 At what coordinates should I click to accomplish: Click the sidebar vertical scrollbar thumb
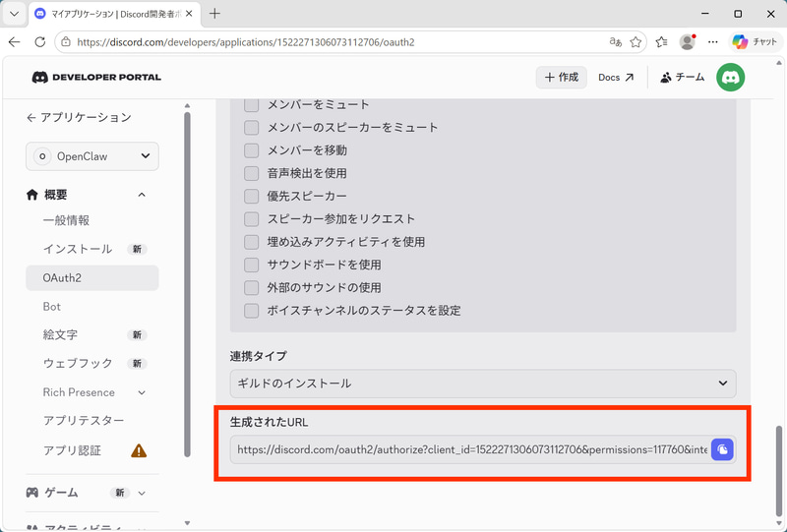(187, 284)
